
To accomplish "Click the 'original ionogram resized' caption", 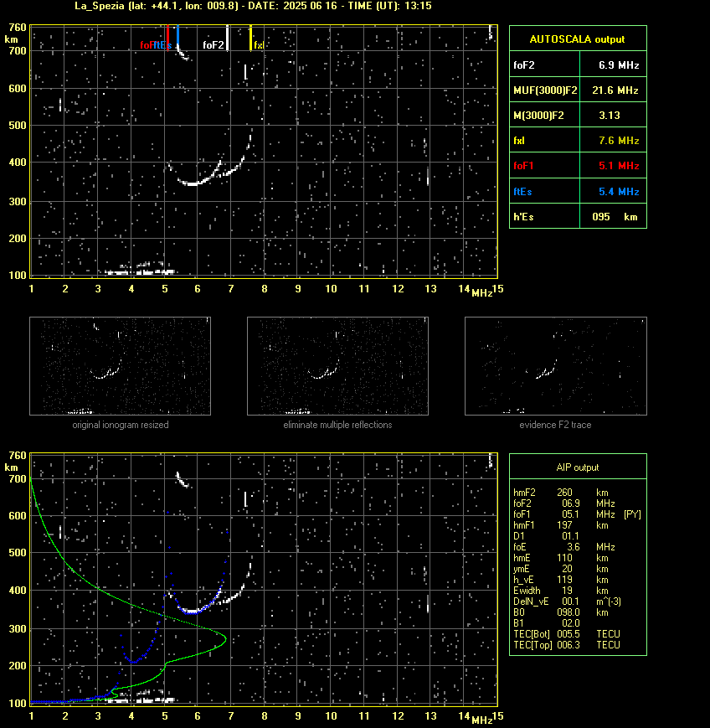I will tap(121, 425).
